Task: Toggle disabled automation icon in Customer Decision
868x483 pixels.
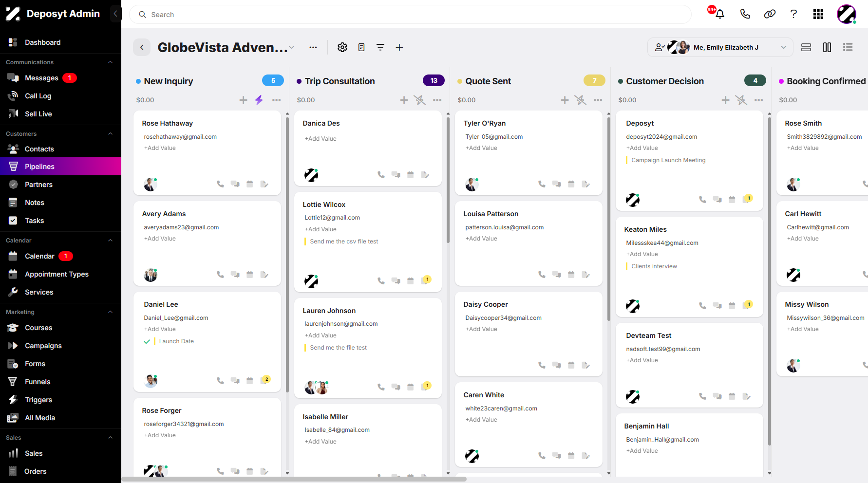Action: 741,100
